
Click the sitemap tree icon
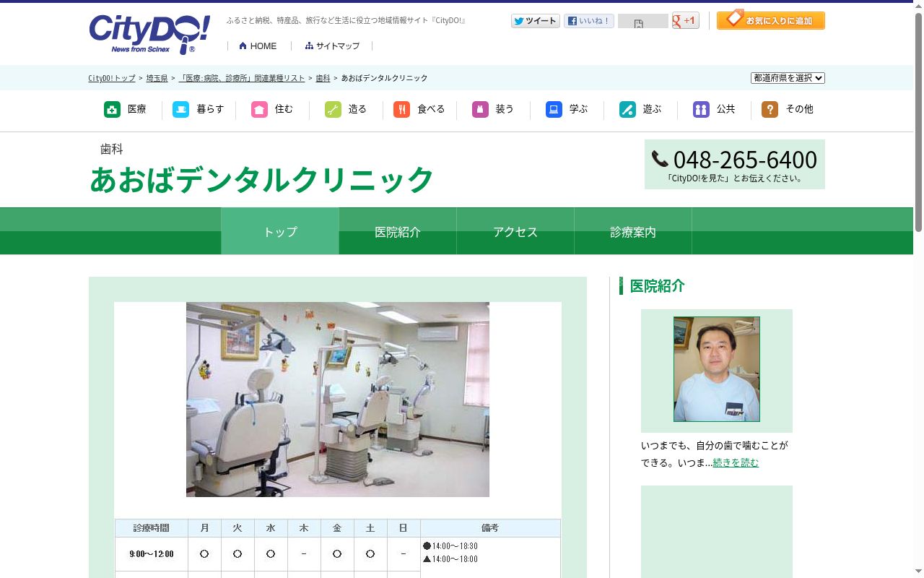[x=309, y=46]
